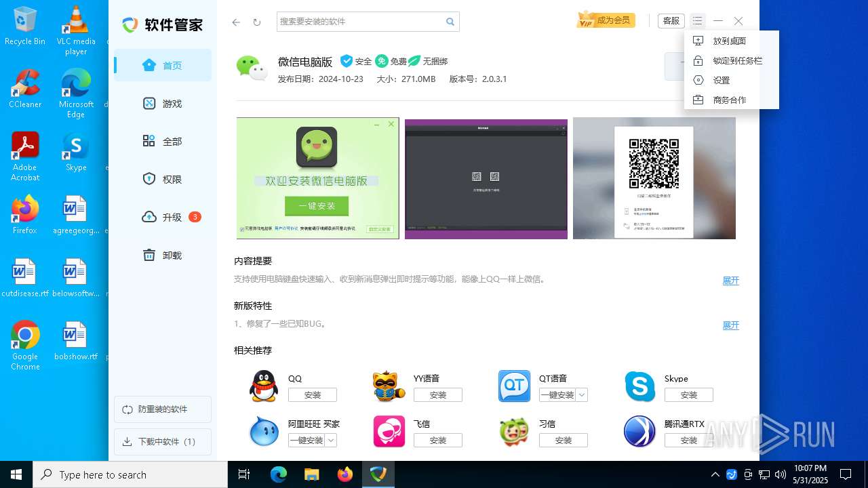Install QQ with its 安装 button
Image resolution: width=868 pixels, height=488 pixels.
[313, 395]
